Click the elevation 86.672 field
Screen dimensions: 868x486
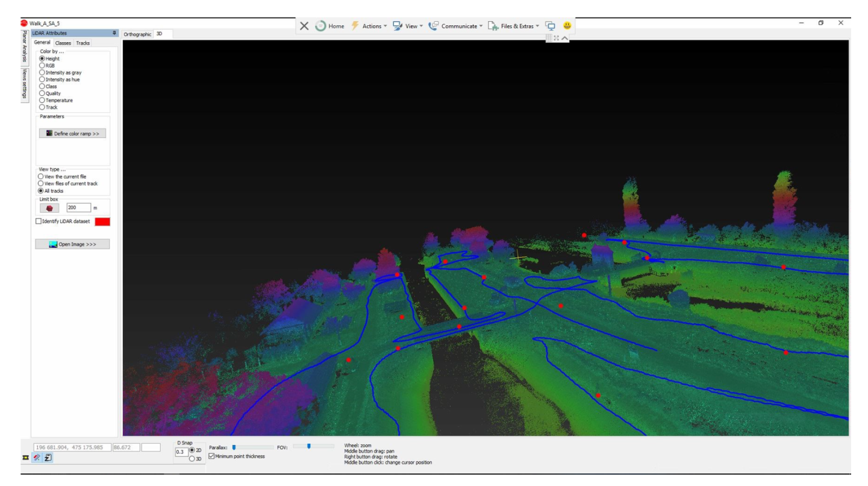coord(126,447)
